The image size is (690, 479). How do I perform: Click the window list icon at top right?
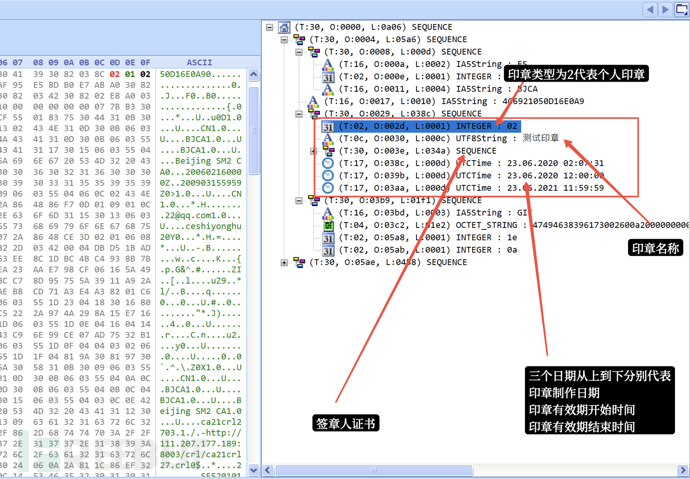[681, 9]
